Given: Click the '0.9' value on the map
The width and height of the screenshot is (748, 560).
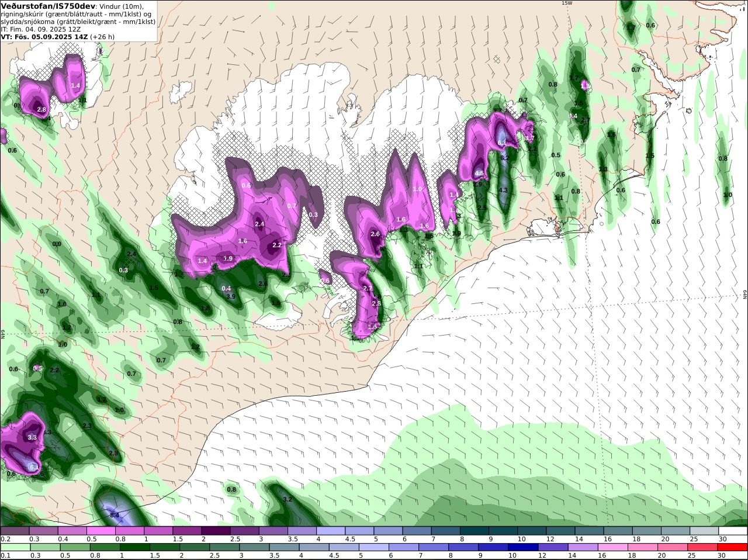Looking at the screenshot, I should coord(57,244).
